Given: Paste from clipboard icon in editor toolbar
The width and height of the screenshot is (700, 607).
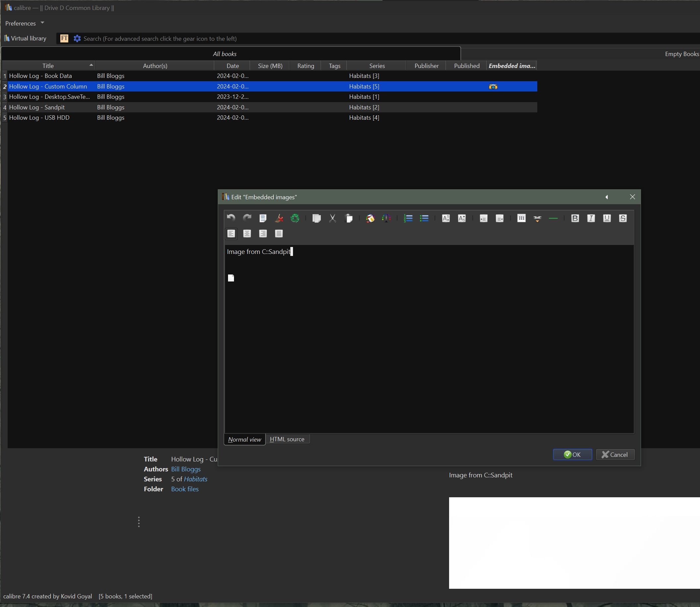Looking at the screenshot, I should [x=348, y=218].
